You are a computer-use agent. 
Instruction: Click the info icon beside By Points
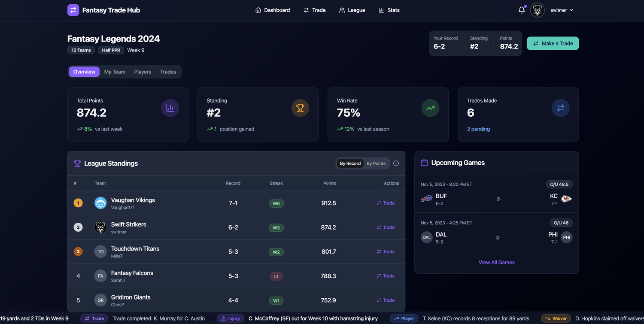(x=396, y=164)
